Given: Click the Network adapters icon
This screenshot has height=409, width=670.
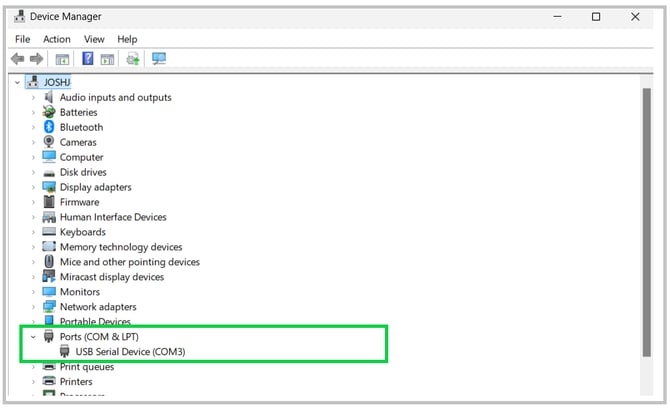Looking at the screenshot, I should point(49,306).
